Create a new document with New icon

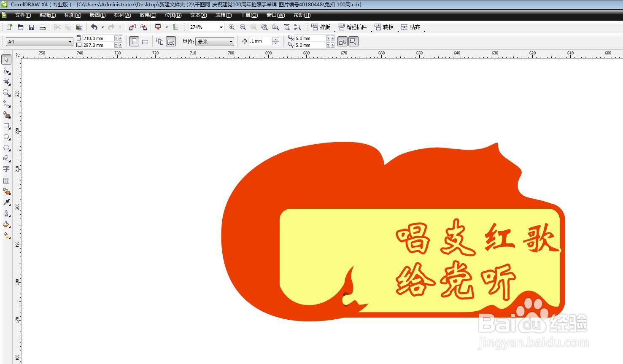click(x=9, y=27)
